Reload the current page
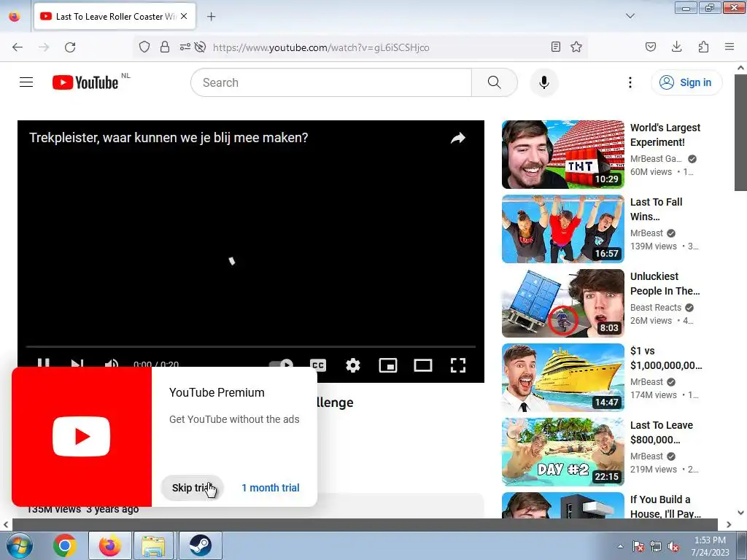This screenshot has height=560, width=747. click(70, 47)
